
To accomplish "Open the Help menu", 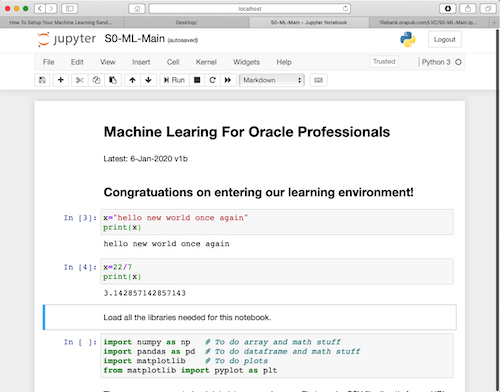I will coord(284,62).
